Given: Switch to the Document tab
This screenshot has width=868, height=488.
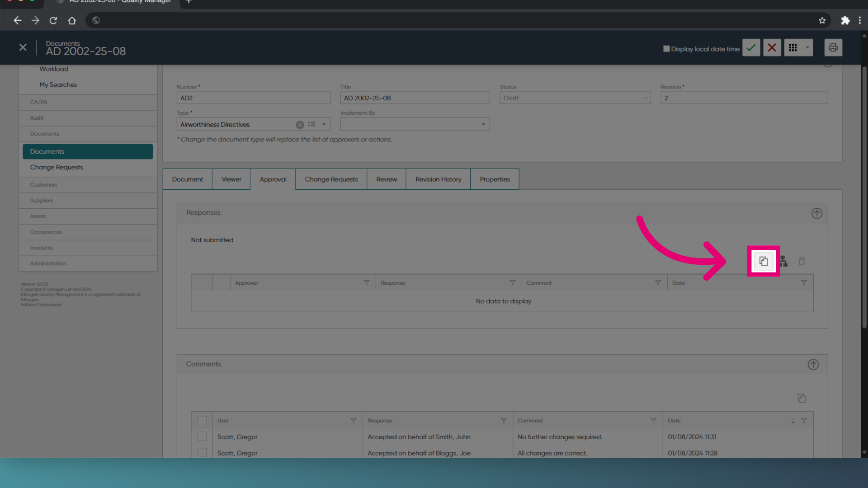Looking at the screenshot, I should 187,179.
